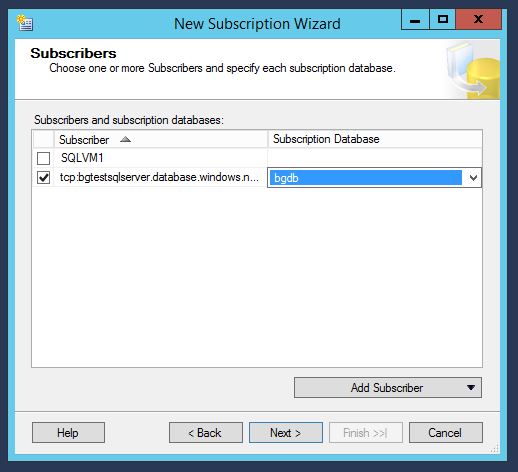The image size is (518, 472).
Task: Click the Subscription Database column header
Action: click(375, 139)
